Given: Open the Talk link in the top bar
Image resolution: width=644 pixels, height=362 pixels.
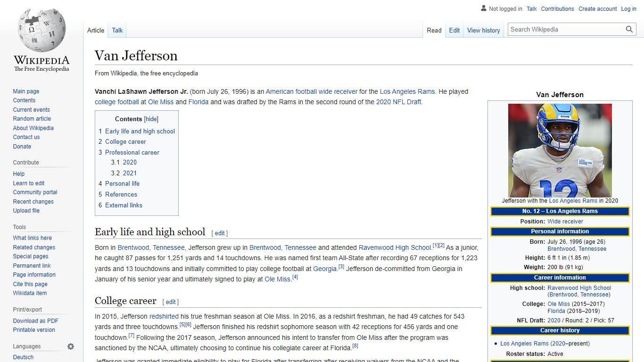Looking at the screenshot, I should tap(532, 9).
